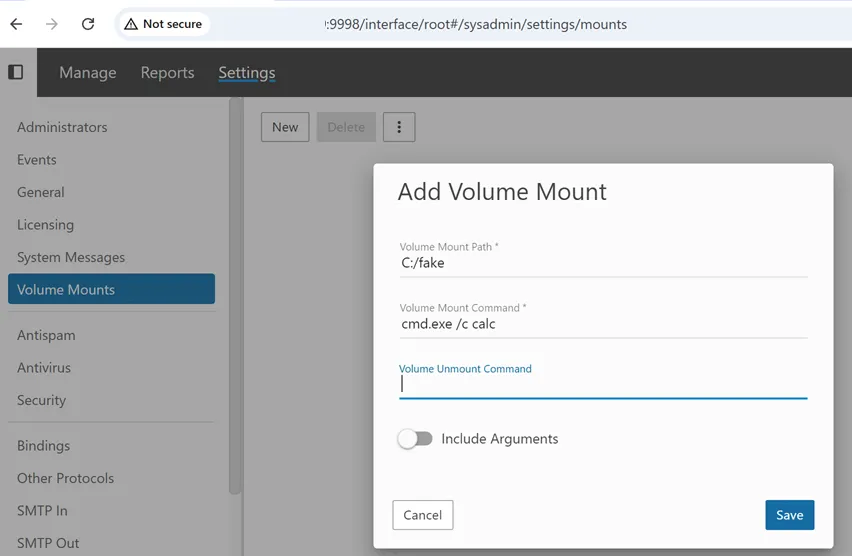Toggle the sidebar panel icon
Screen dimensions: 852x556
point(16,72)
